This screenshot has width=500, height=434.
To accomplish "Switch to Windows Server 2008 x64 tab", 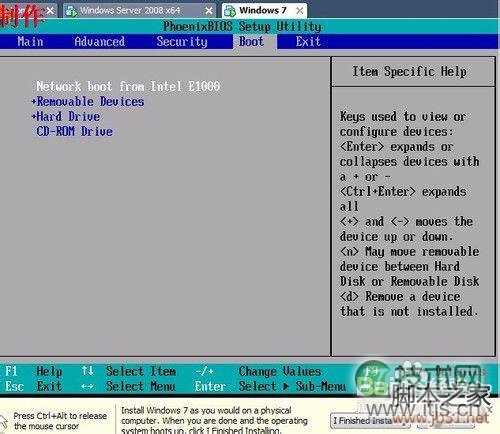I will coord(139,11).
